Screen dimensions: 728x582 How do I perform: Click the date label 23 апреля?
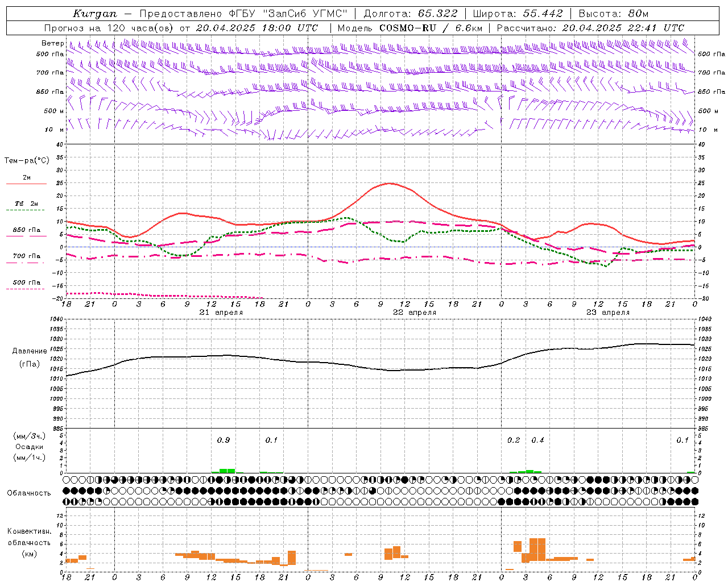[x=608, y=313]
